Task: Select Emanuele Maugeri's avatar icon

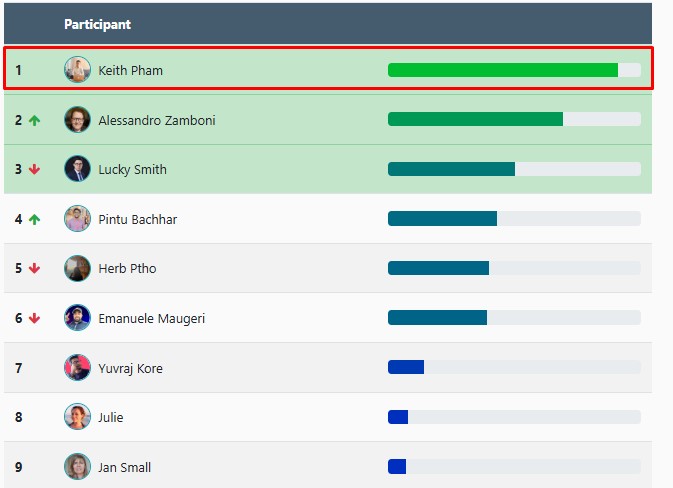Action: (x=77, y=318)
